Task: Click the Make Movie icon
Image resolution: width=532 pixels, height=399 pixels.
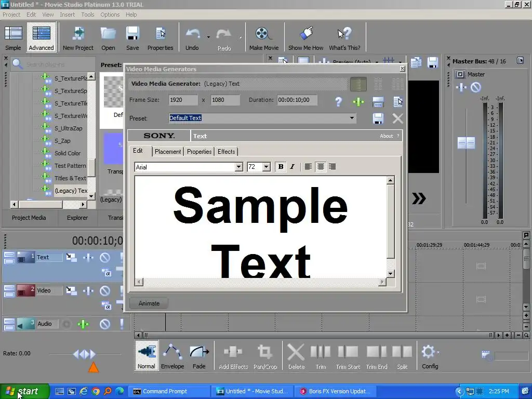Action: [263, 37]
